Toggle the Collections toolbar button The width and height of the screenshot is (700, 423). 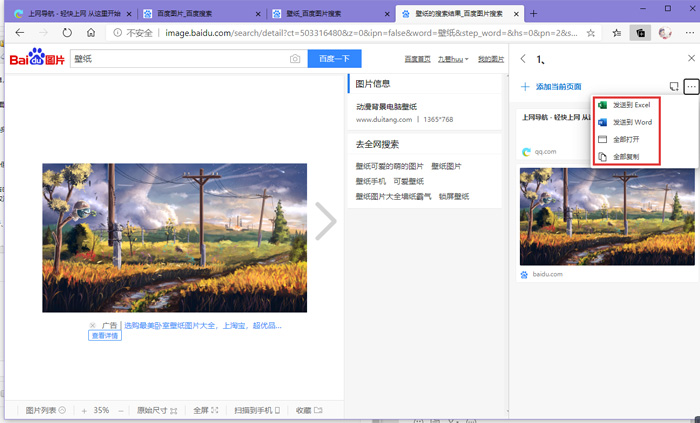point(640,33)
